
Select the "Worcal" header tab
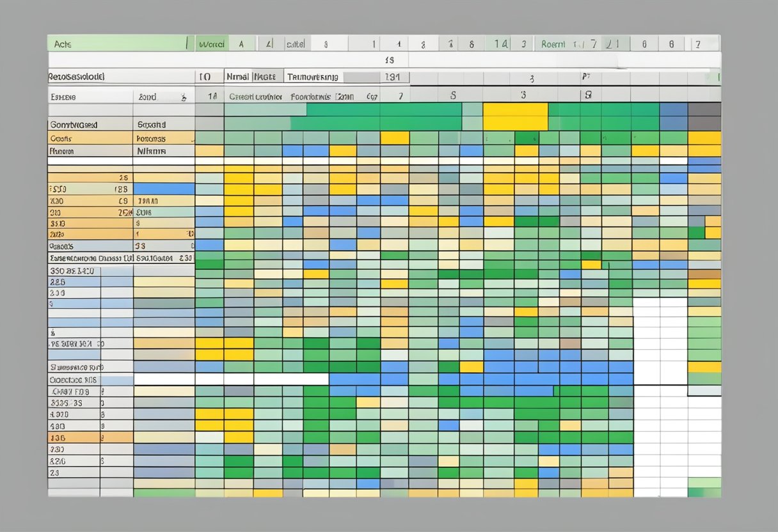coord(211,44)
